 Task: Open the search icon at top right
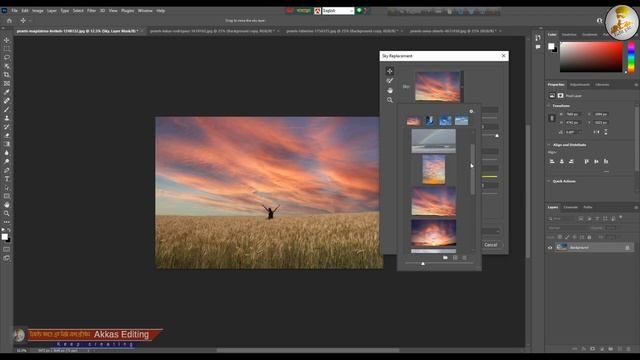click(x=600, y=20)
